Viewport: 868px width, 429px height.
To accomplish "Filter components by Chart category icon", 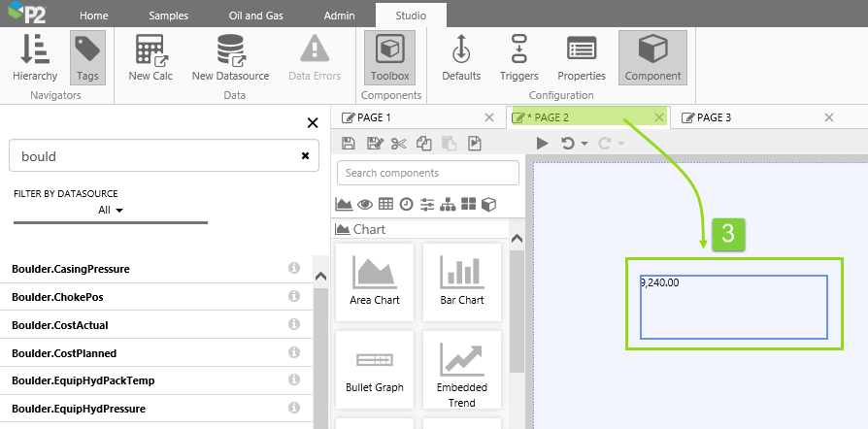I will (x=344, y=204).
